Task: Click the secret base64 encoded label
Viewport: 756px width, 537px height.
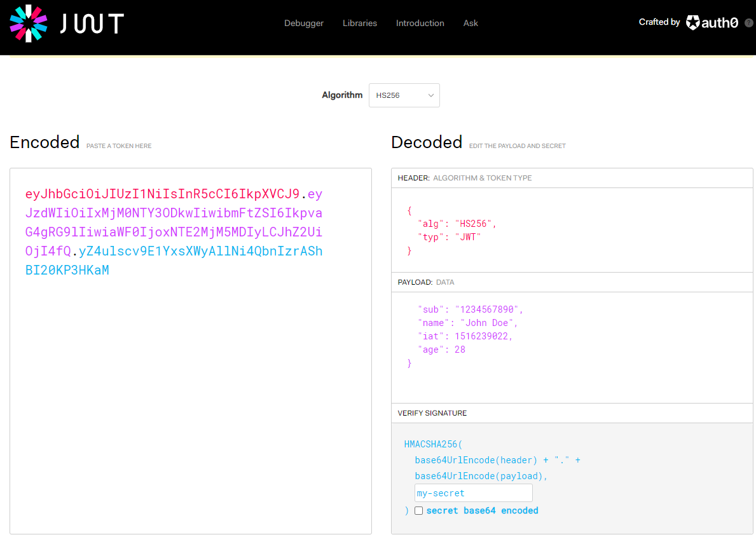Action: (x=482, y=510)
